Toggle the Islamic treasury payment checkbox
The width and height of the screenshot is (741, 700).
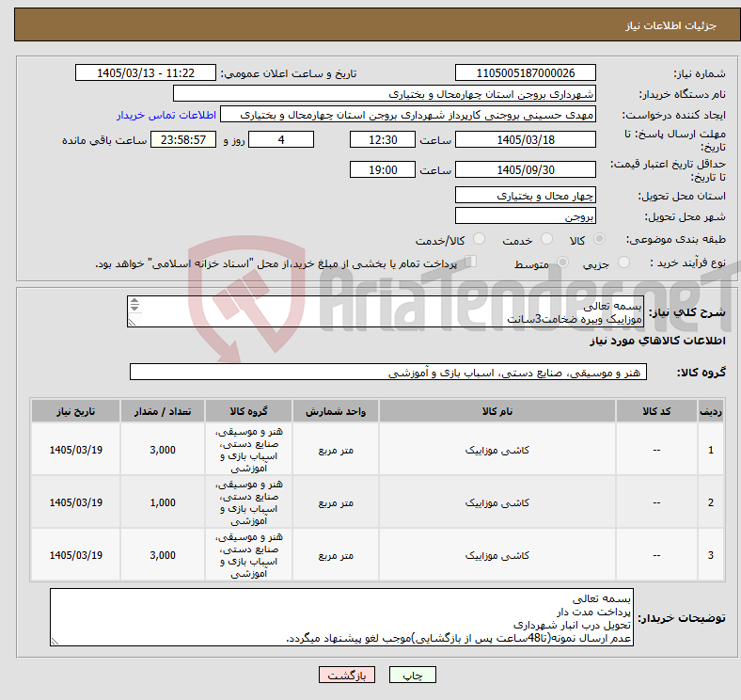tap(471, 262)
